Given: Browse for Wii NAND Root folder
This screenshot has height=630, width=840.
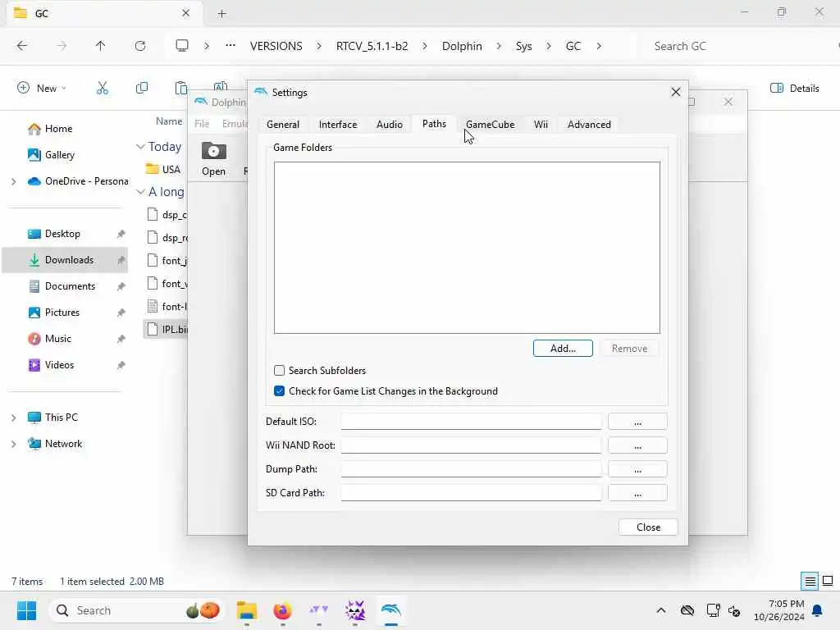Looking at the screenshot, I should tap(637, 445).
